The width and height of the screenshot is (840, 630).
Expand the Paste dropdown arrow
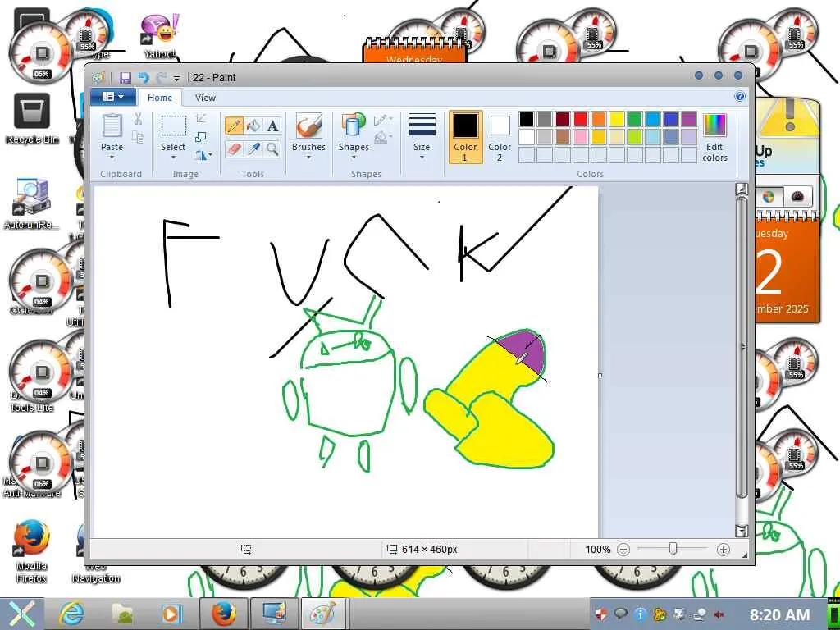click(x=112, y=157)
